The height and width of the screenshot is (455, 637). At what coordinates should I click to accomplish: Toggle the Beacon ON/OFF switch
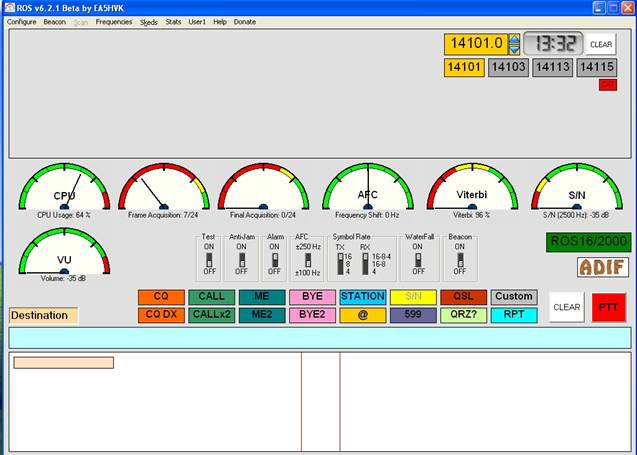460,259
